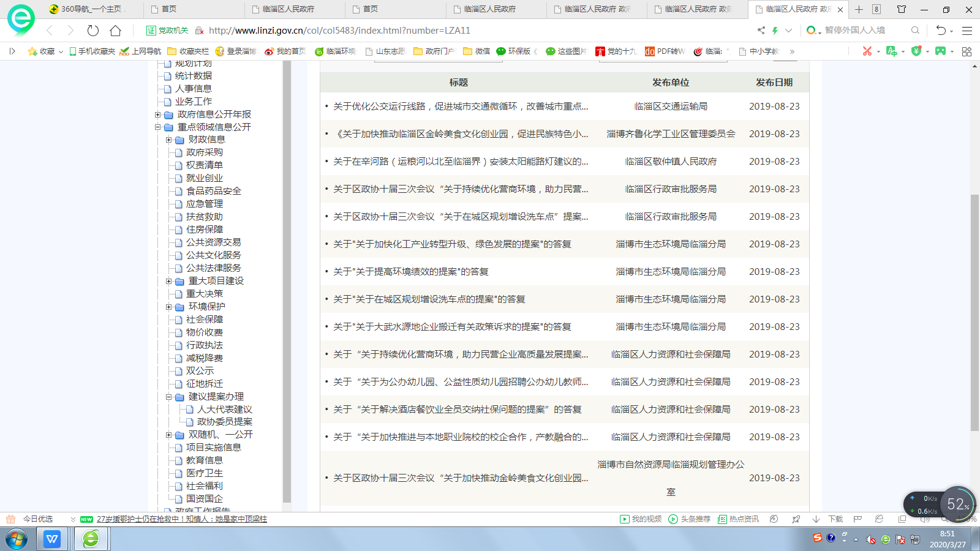The height and width of the screenshot is (551, 980).
Task: Select 政协委员提案 in the tree
Action: pos(224,422)
